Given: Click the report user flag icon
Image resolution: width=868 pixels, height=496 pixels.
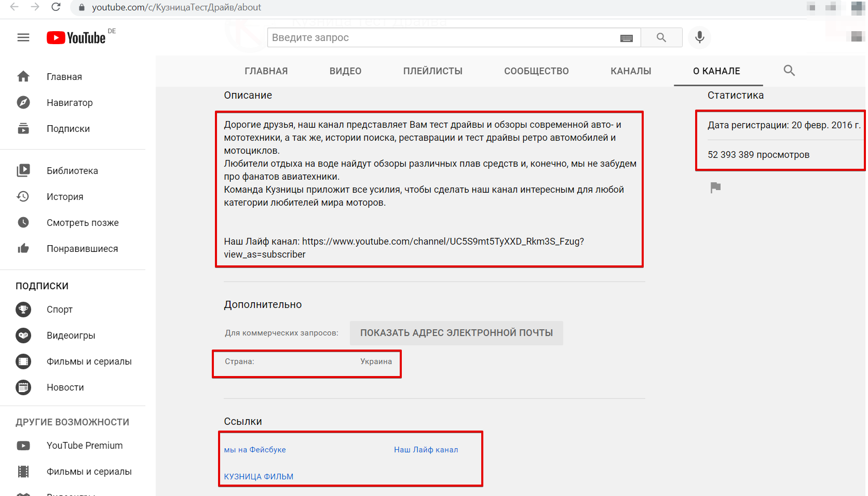Looking at the screenshot, I should click(x=715, y=187).
